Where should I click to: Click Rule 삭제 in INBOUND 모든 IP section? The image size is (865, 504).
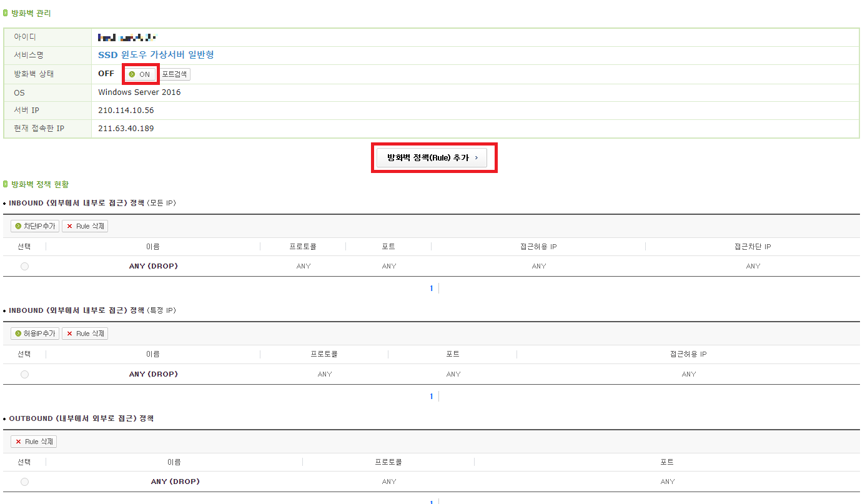(86, 226)
